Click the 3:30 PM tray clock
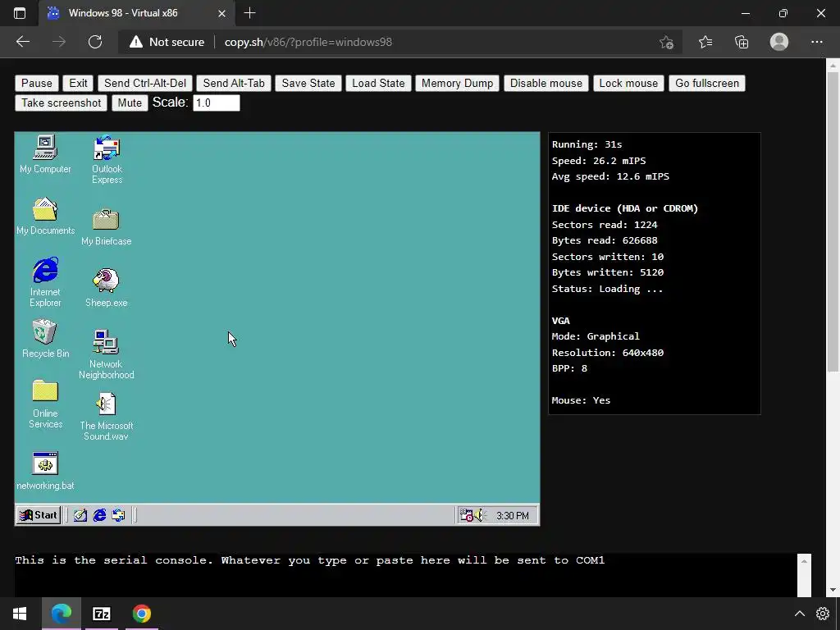This screenshot has width=840, height=630. point(512,516)
